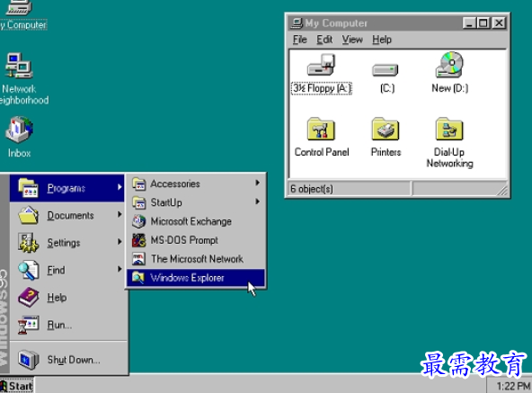
Task: Expand the Find submenu arrow
Action: [120, 269]
